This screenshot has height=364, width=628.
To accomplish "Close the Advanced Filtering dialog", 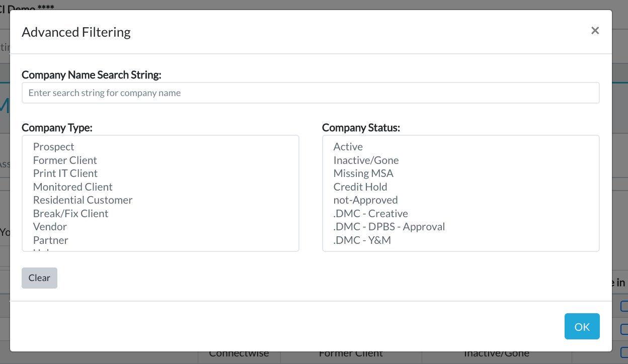I will pos(595,31).
